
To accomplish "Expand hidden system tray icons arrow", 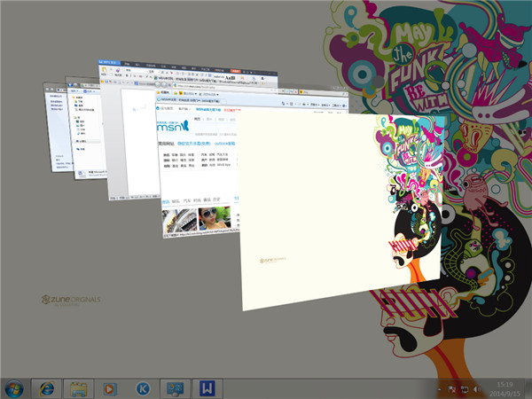I will (438, 388).
